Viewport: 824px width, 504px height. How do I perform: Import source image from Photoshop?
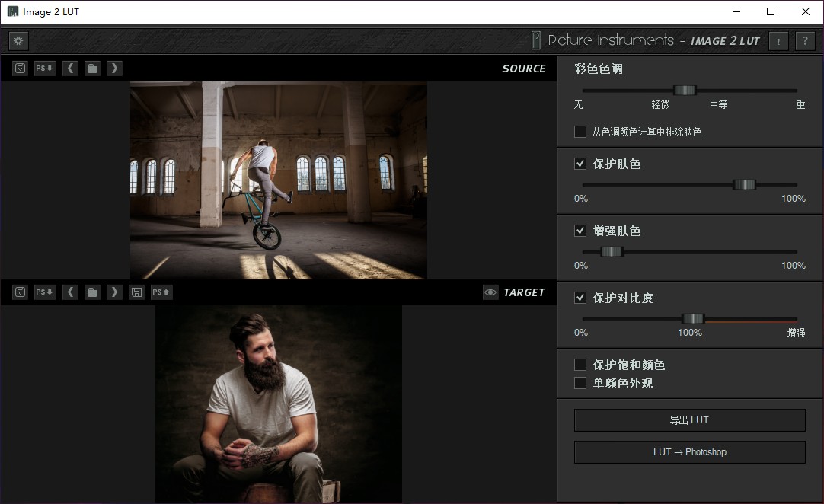(45, 69)
